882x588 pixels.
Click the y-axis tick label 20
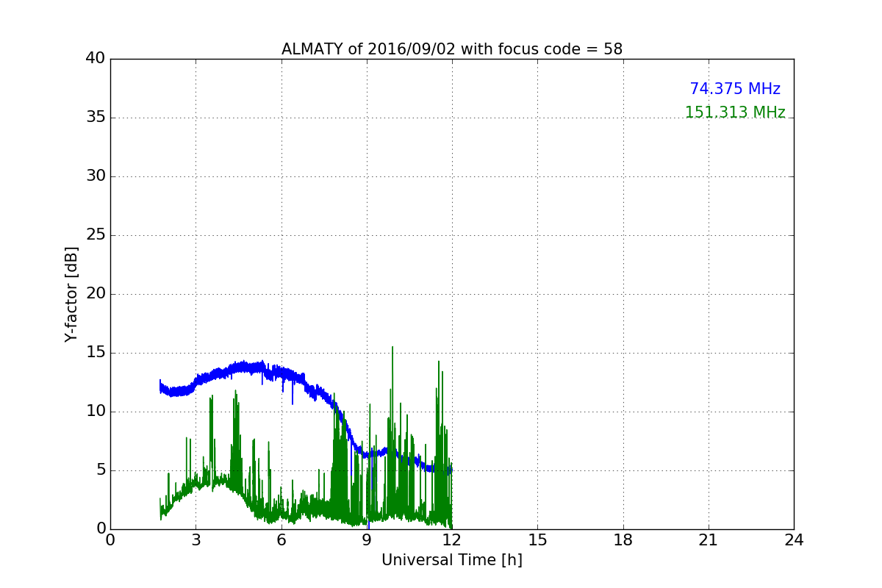(95, 294)
